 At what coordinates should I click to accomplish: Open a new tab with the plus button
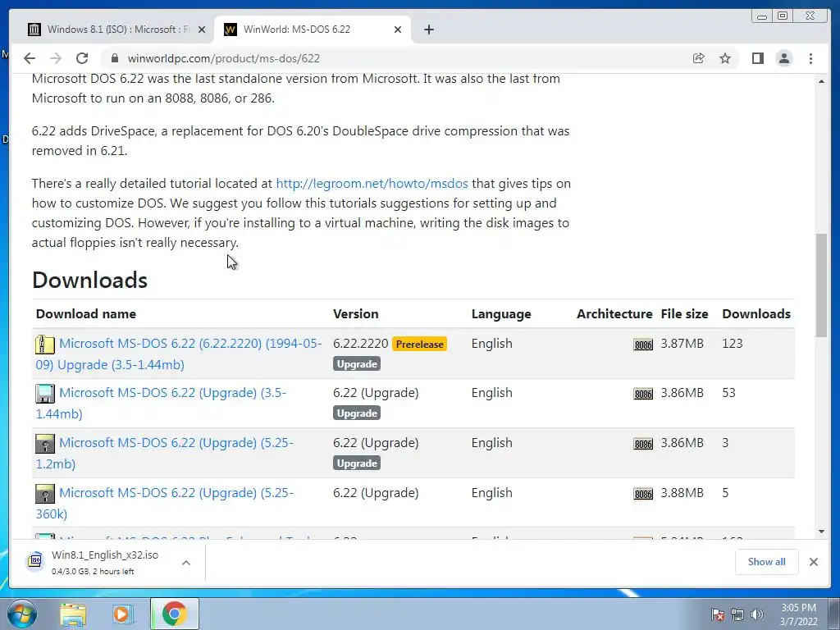[428, 30]
